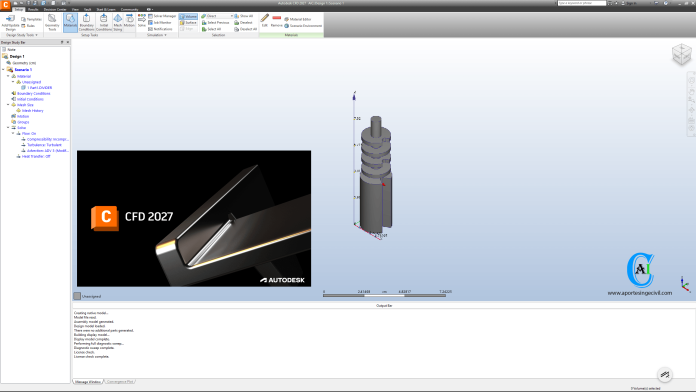Pin the Design Study Bar panel
The image size is (696, 392).
[x=62, y=42]
